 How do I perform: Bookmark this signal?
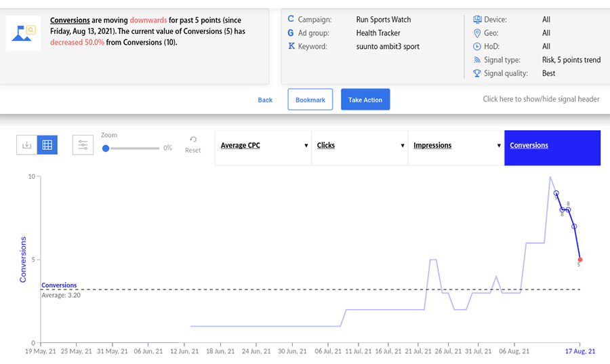tap(310, 100)
